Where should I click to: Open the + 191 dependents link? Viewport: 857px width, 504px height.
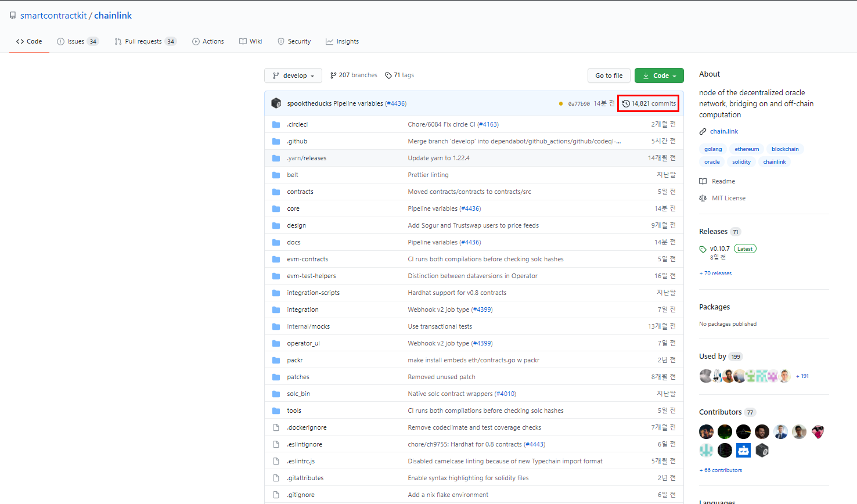802,376
